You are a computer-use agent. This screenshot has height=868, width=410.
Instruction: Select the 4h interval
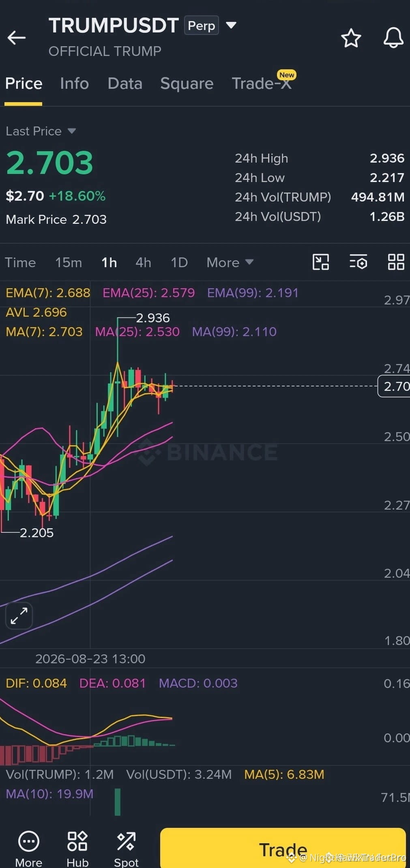coord(143,263)
